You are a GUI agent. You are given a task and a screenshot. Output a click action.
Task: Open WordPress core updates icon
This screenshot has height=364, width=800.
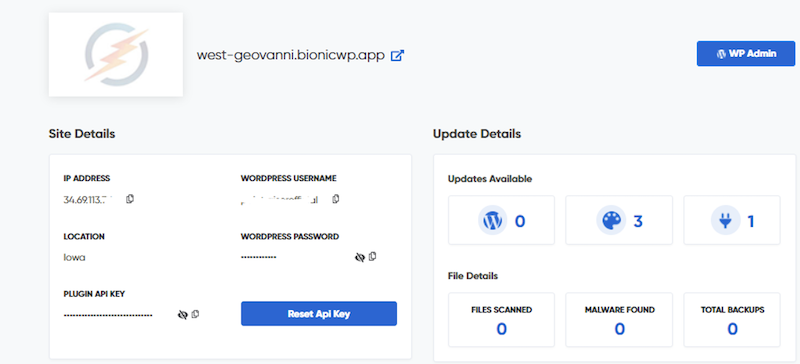[x=492, y=221]
